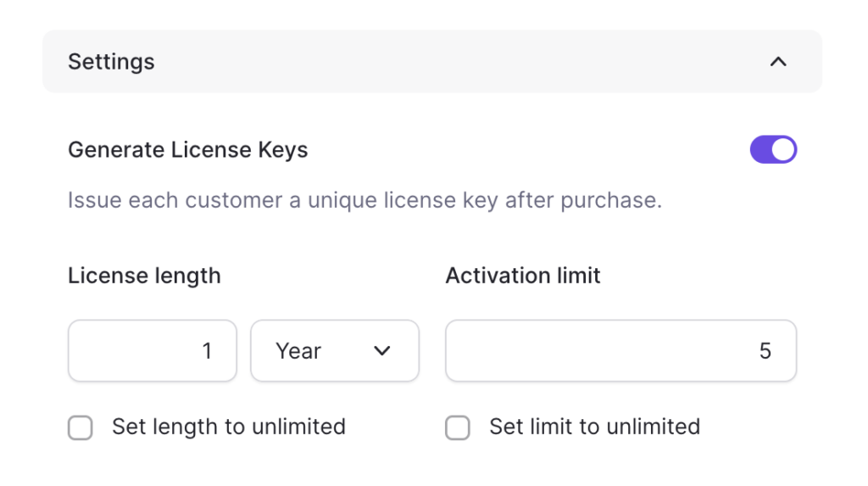Screen dimensions: 868x486
Task: Check the 'Set length to unlimited' checkbox
Action: pos(81,427)
